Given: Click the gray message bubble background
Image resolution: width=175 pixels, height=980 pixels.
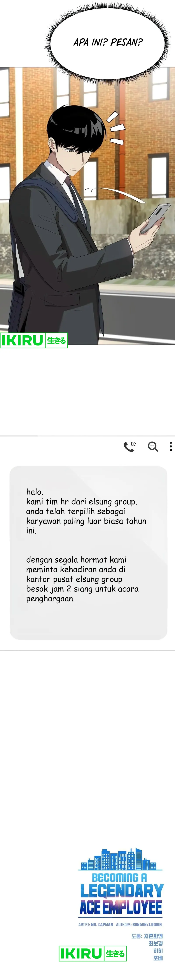Looking at the screenshot, I should coord(88,552).
